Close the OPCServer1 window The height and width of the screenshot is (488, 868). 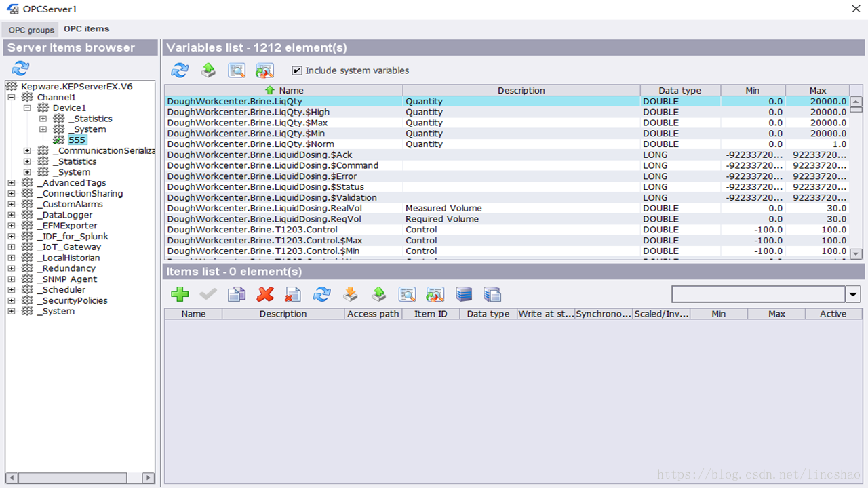point(855,9)
